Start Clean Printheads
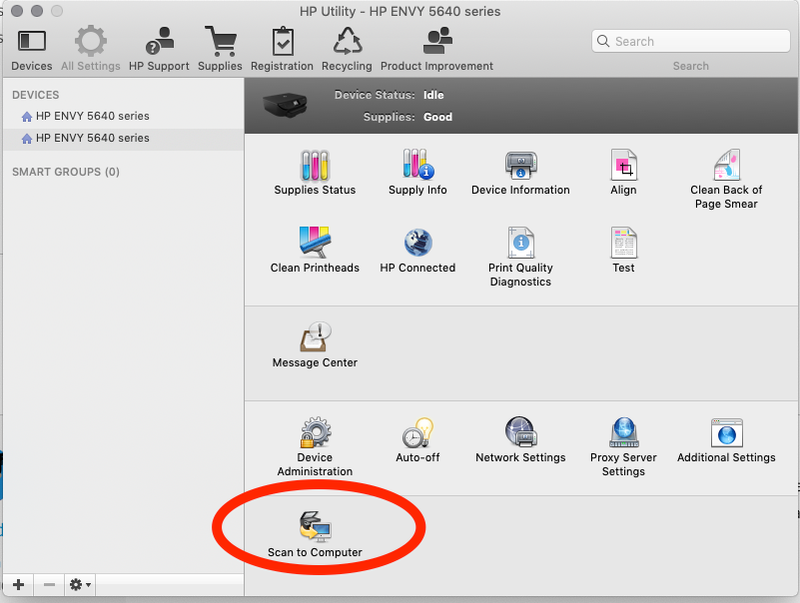Image resolution: width=800 pixels, height=603 pixels. coord(315,250)
